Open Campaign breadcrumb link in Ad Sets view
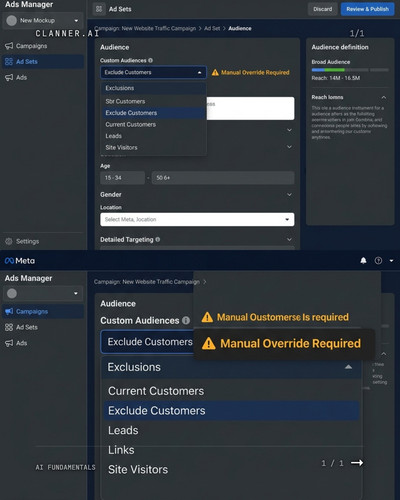The width and height of the screenshot is (400, 500). [145, 28]
